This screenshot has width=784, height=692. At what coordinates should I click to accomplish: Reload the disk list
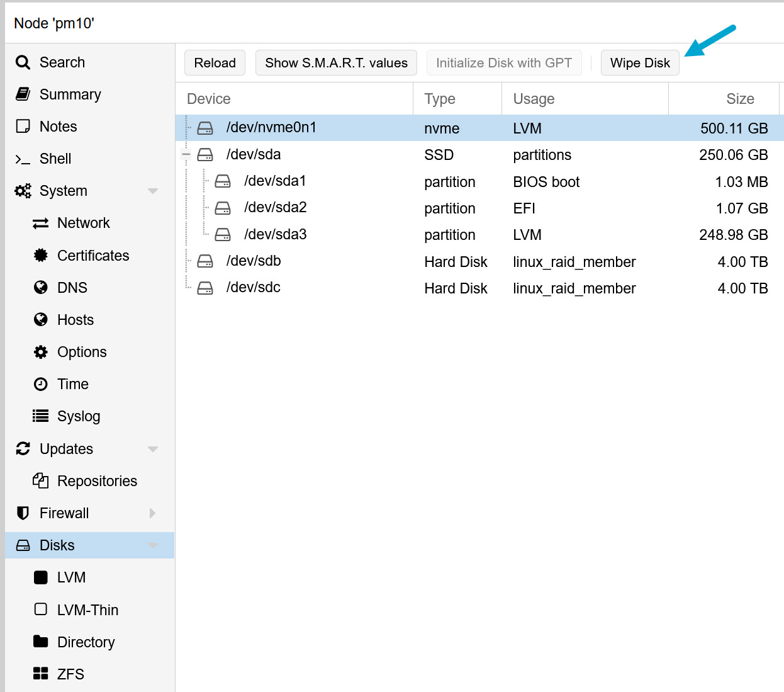[x=215, y=63]
